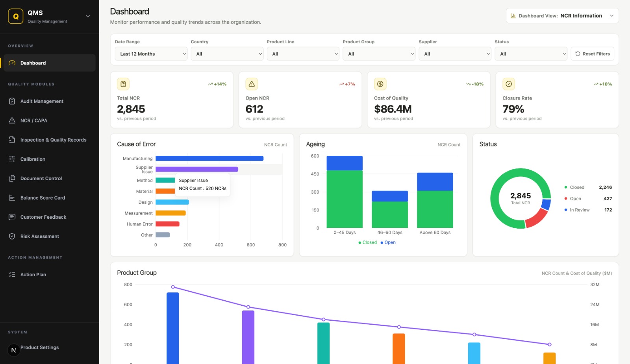Open the Product Group filter dropdown
Viewport: 630px width, 364px height.
coord(379,54)
